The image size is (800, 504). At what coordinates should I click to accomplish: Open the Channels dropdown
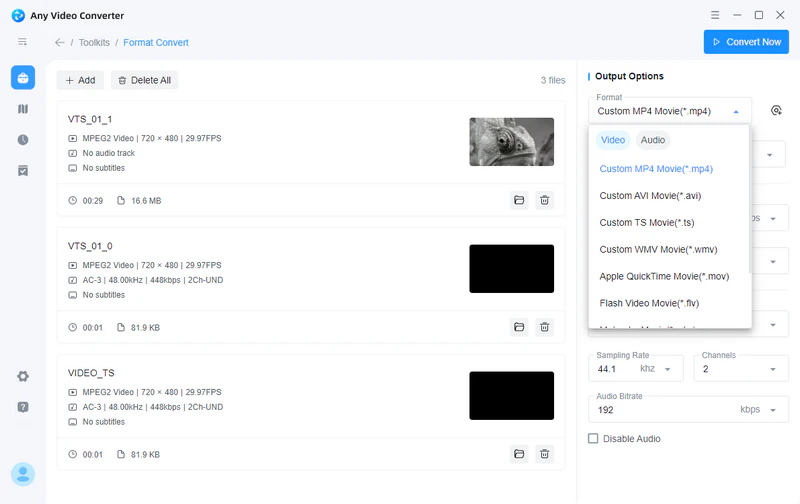pos(740,369)
